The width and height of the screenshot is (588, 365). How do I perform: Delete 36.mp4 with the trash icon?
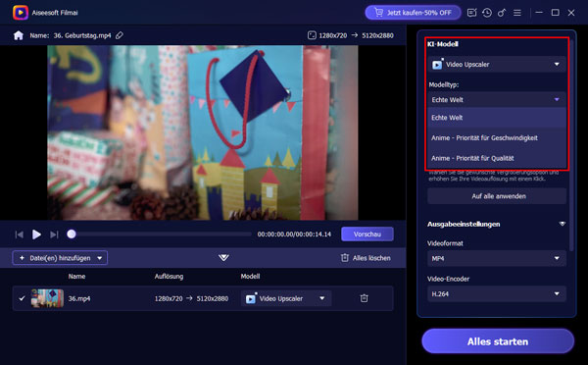[364, 298]
